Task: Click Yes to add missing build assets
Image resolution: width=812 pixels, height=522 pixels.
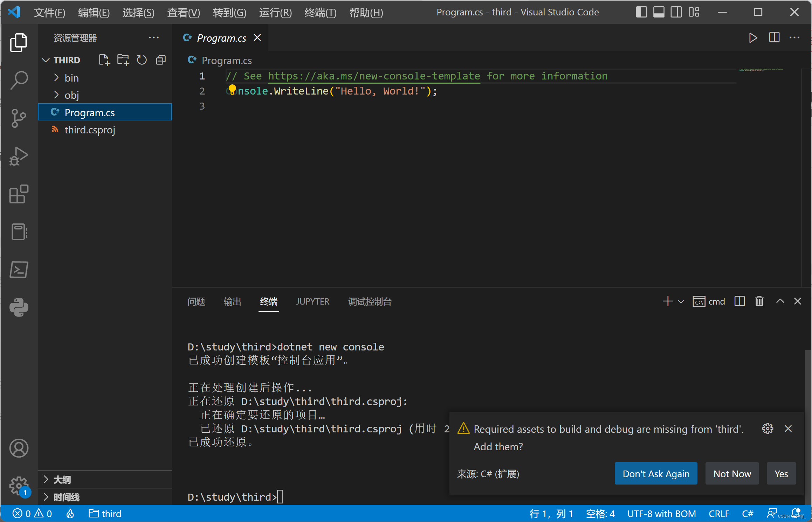Action: pos(781,473)
